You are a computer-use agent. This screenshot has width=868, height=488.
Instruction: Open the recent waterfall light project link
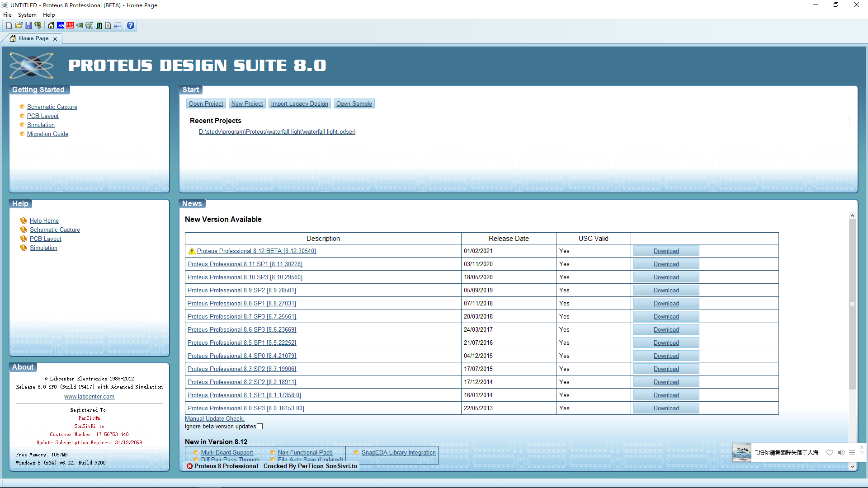coord(277,132)
